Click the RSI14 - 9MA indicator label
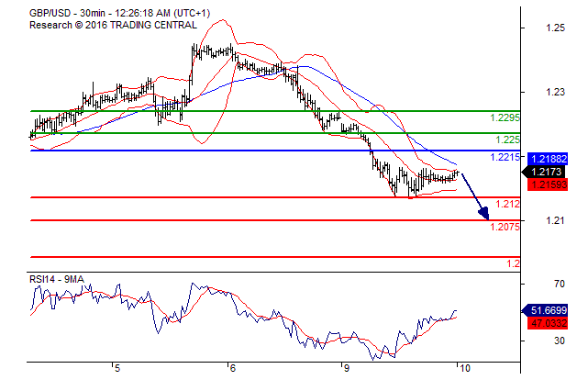588x391 pixels. (x=57, y=279)
